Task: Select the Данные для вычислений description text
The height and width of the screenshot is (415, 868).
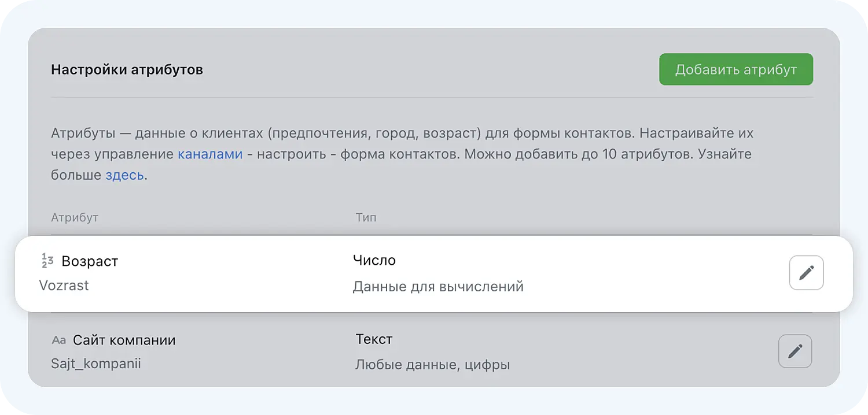Action: pos(438,286)
